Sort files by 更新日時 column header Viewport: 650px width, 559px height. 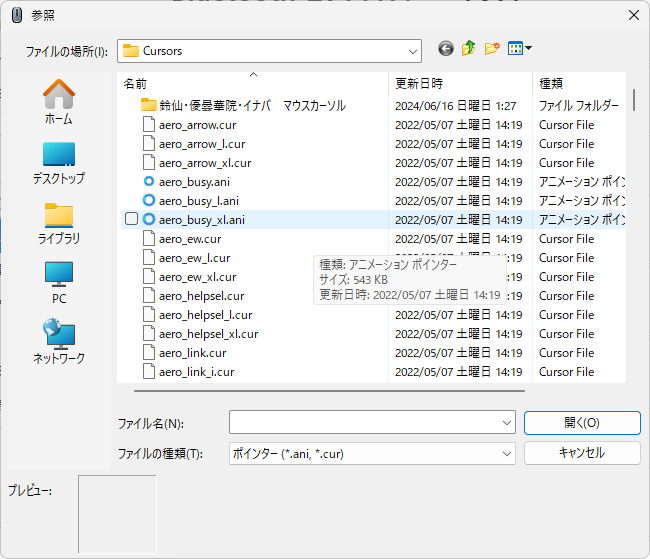coord(460,83)
